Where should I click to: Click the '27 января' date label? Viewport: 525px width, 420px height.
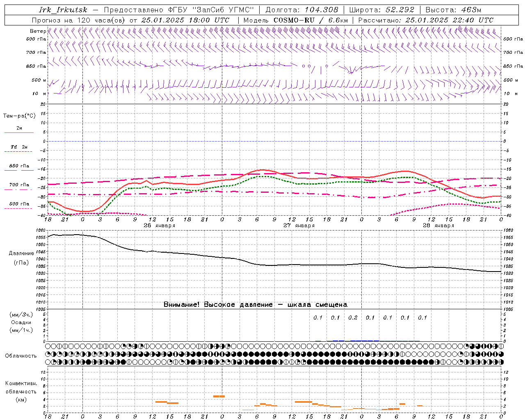point(299,226)
